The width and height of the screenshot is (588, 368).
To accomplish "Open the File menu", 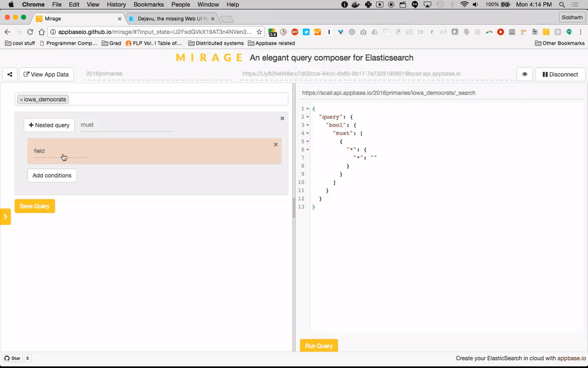I will pos(56,4).
